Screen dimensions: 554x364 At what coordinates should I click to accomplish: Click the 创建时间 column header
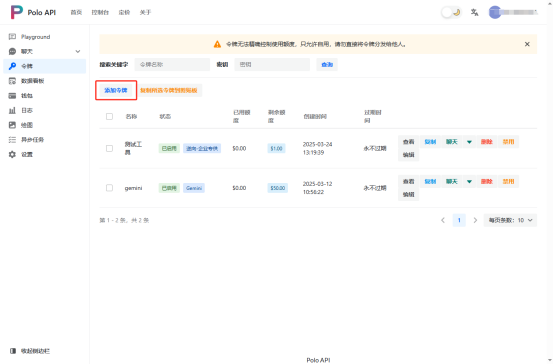coord(315,116)
